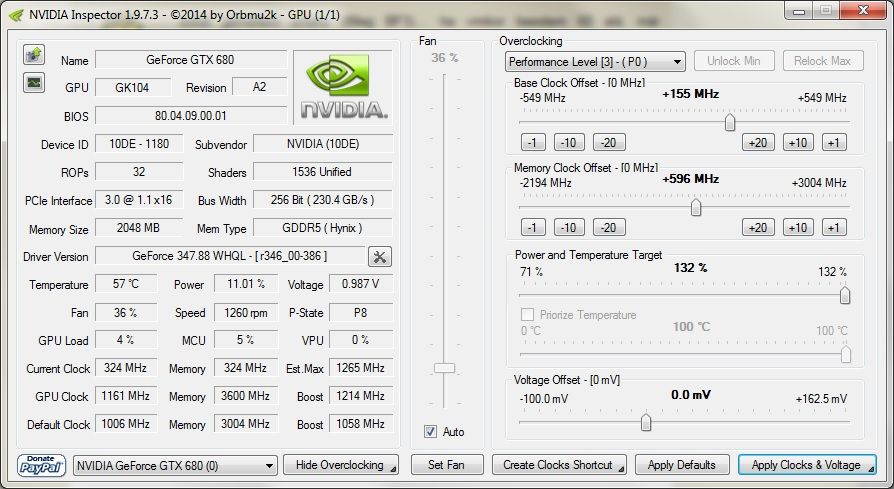The height and width of the screenshot is (489, 894).
Task: Click the ROPs value 32
Action: click(x=139, y=172)
